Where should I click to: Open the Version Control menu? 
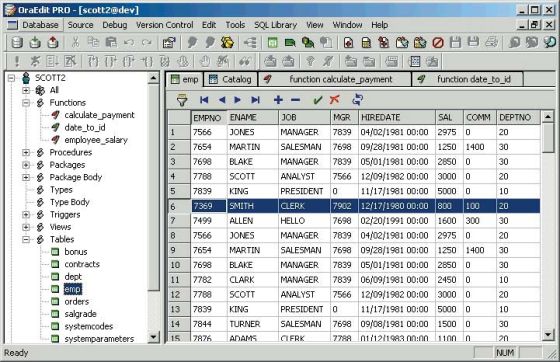coord(164,25)
